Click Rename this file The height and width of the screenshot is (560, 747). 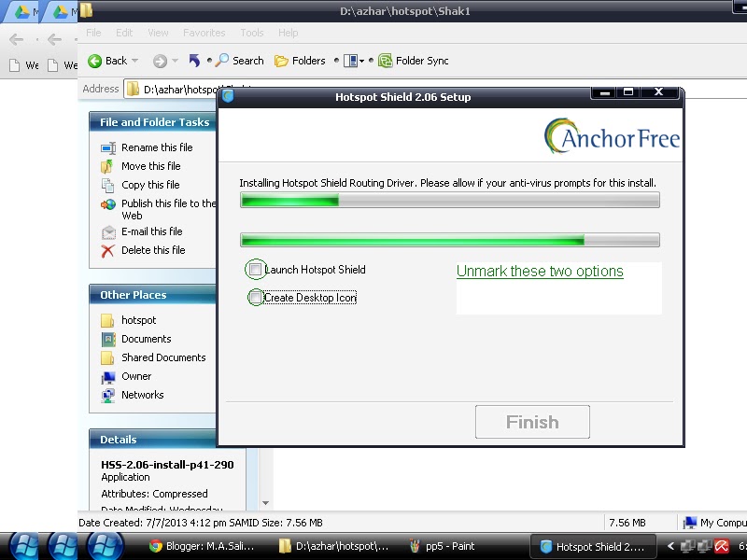point(157,147)
